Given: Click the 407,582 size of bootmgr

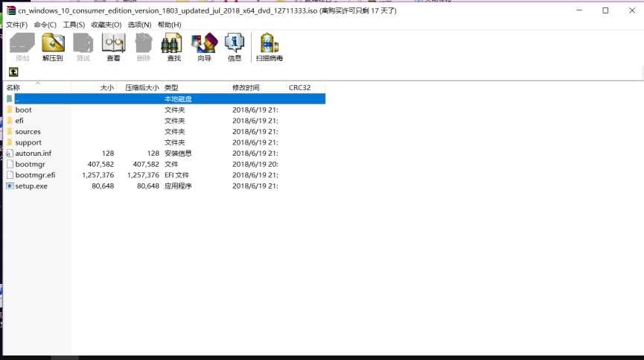Looking at the screenshot, I should coord(101,164).
